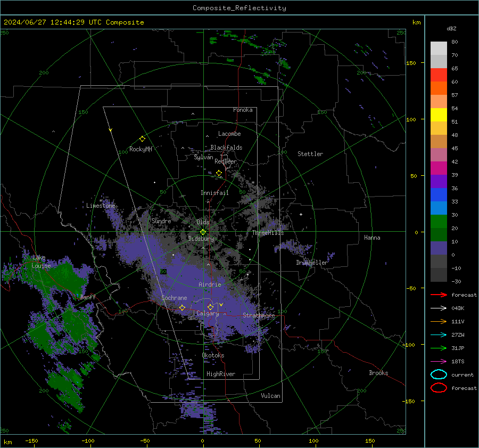Select the white 04DK arrow legend icon

[x=439, y=308]
